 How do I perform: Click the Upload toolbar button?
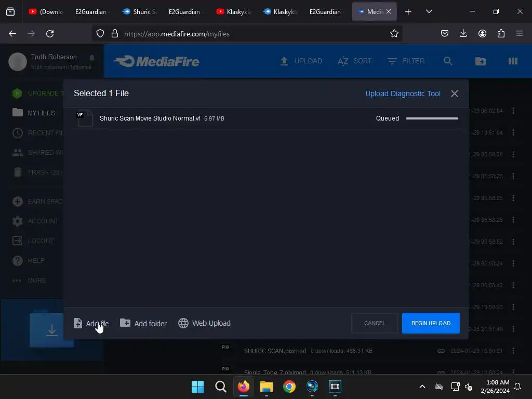coord(301,61)
